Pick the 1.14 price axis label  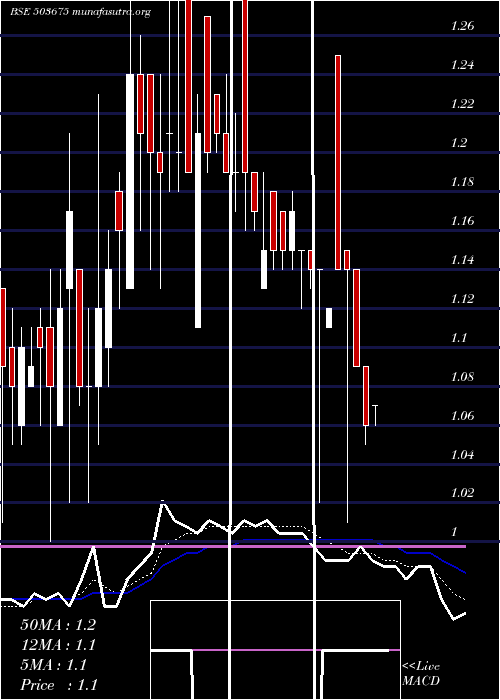(x=462, y=259)
